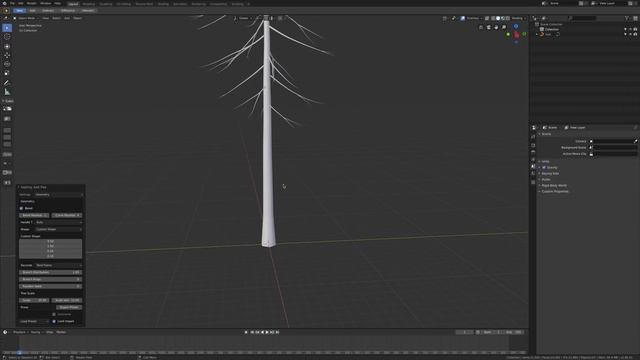
Task: Open the Object Mode dropdown
Action: [x=27, y=18]
